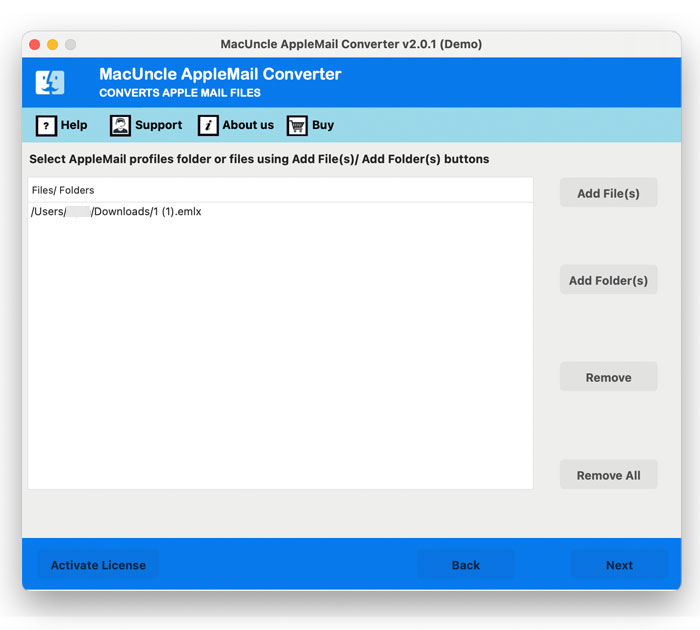The width and height of the screenshot is (700, 630).
Task: Click the MacUncle Finder-face logo
Action: (50, 83)
